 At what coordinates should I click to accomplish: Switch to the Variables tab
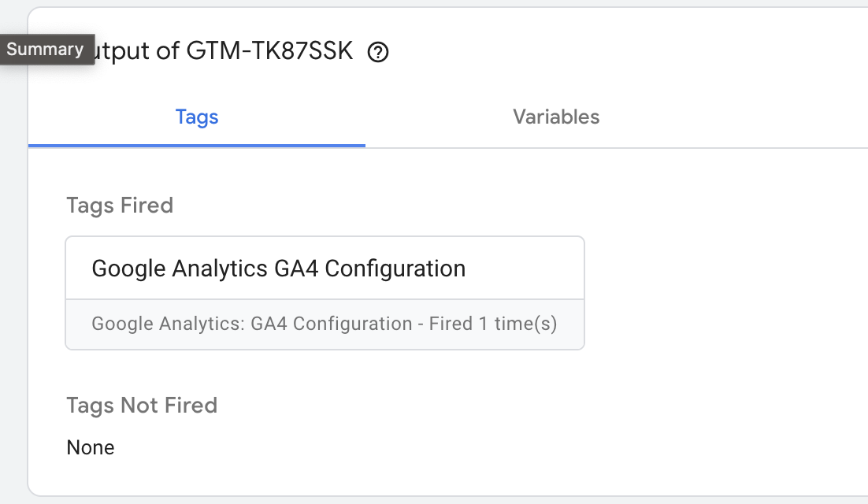point(556,117)
